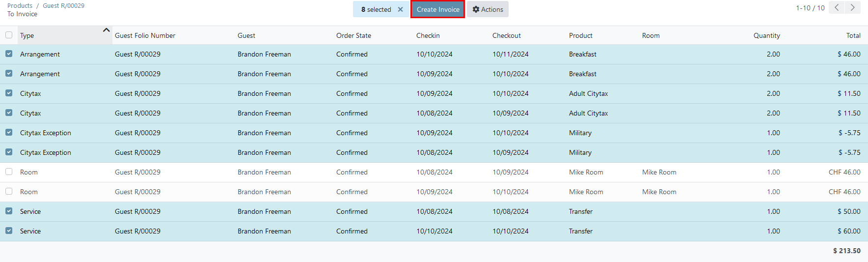
Task: Click the Type column sort arrow
Action: (106, 30)
